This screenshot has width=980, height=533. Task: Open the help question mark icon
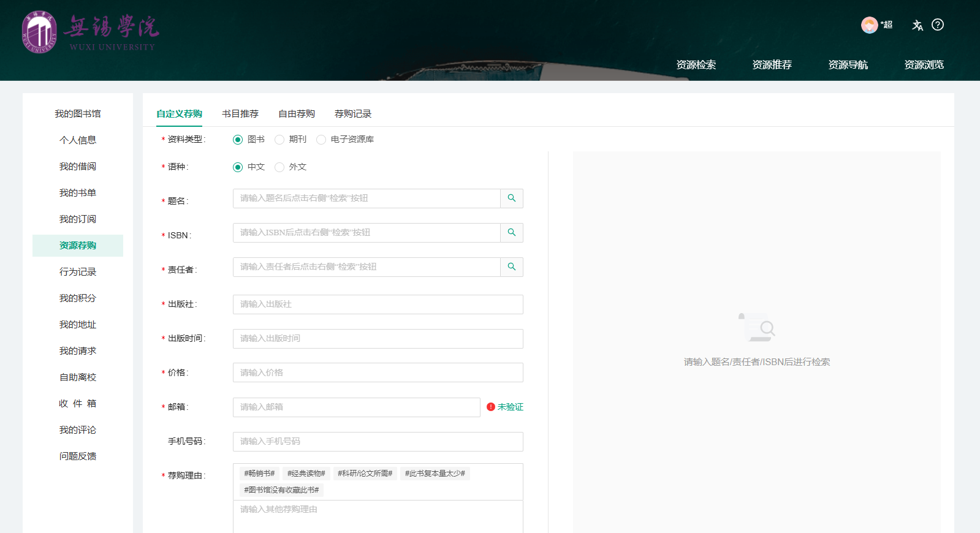coord(937,25)
